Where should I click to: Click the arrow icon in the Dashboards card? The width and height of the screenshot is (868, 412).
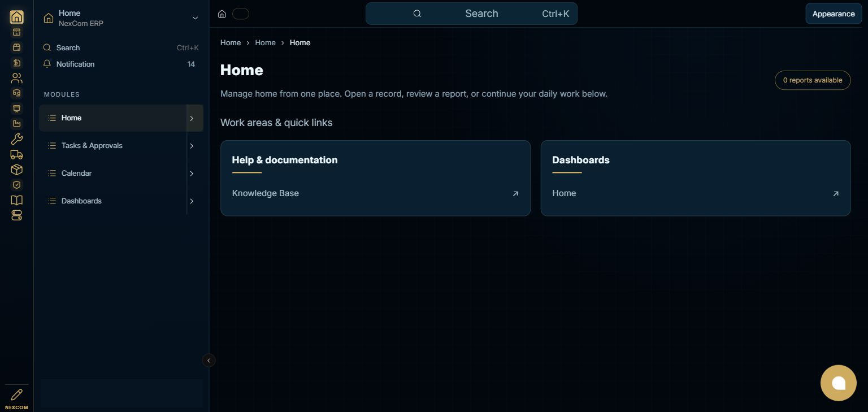click(836, 193)
